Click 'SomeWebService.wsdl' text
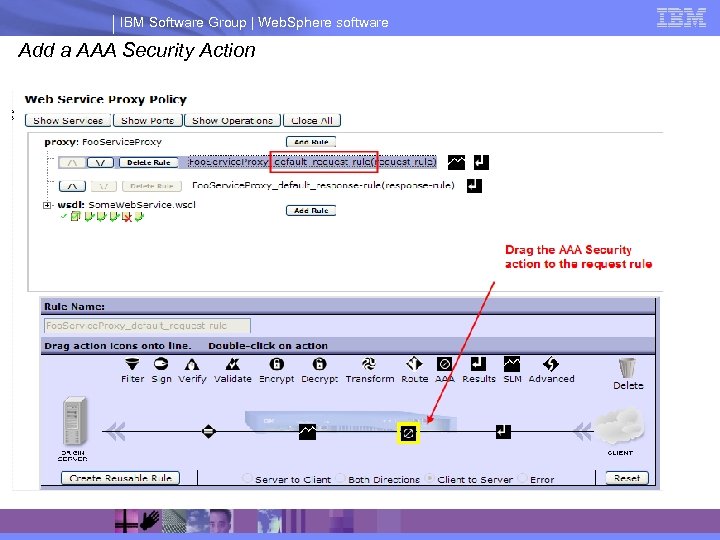 click(x=142, y=205)
